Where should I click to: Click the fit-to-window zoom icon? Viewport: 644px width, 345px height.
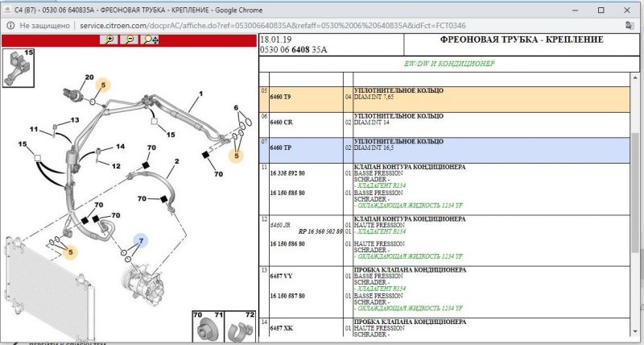(x=150, y=39)
